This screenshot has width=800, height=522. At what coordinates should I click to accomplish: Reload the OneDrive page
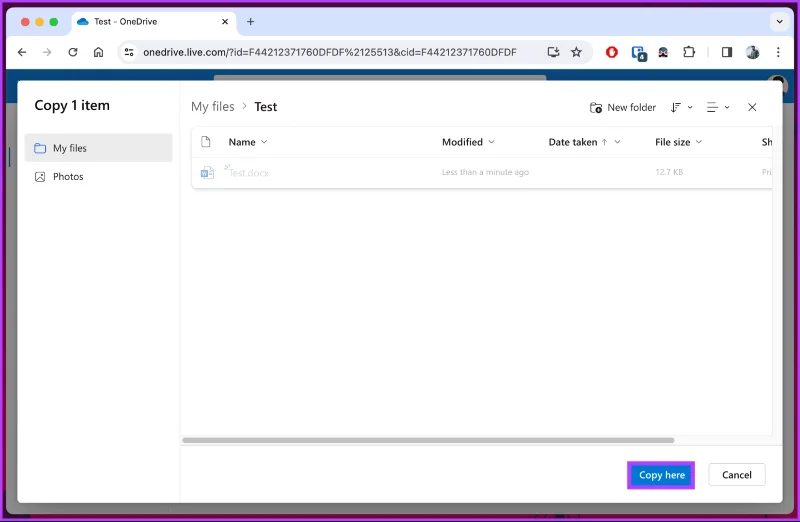(73, 52)
